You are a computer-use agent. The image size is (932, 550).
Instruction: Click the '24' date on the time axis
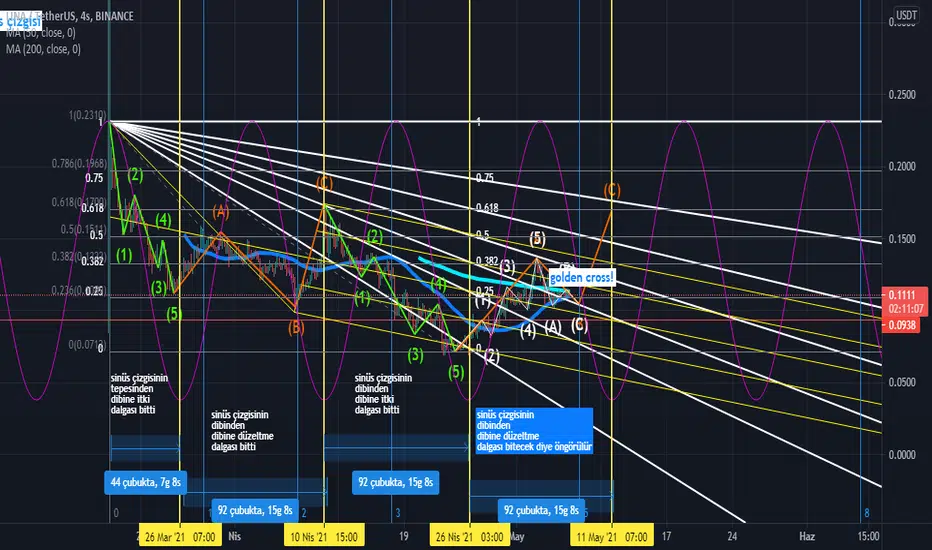click(x=732, y=536)
